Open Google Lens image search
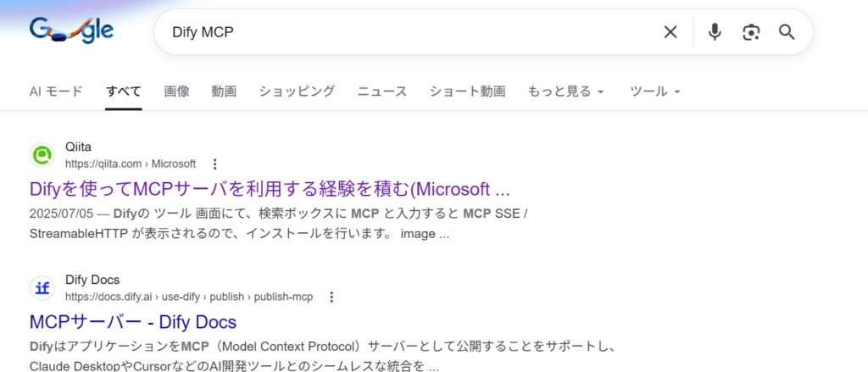This screenshot has width=868, height=372. (751, 32)
